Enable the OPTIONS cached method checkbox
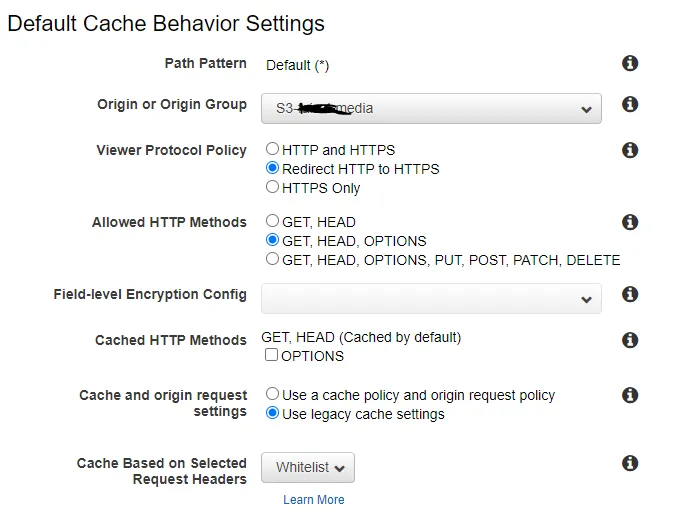This screenshot has width=694, height=523. pyautogui.click(x=272, y=356)
